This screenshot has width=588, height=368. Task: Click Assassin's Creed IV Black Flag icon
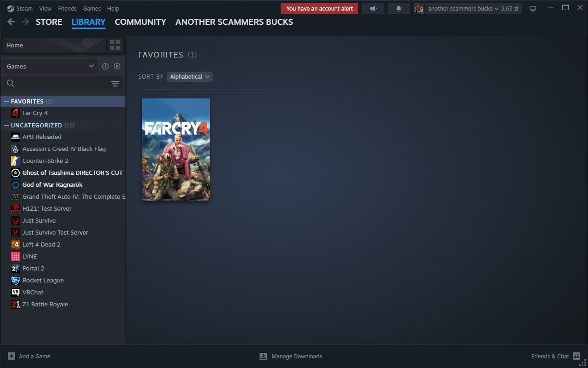pyautogui.click(x=16, y=149)
